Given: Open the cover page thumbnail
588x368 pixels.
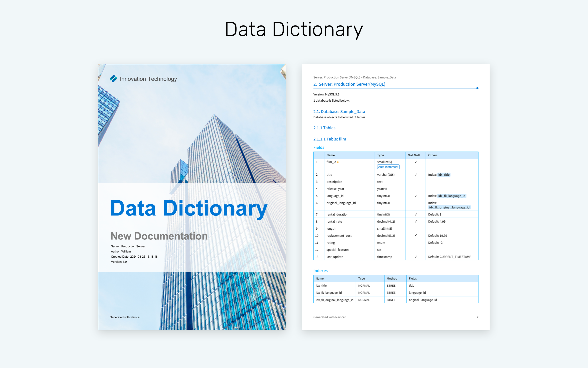Looking at the screenshot, I should 192,197.
